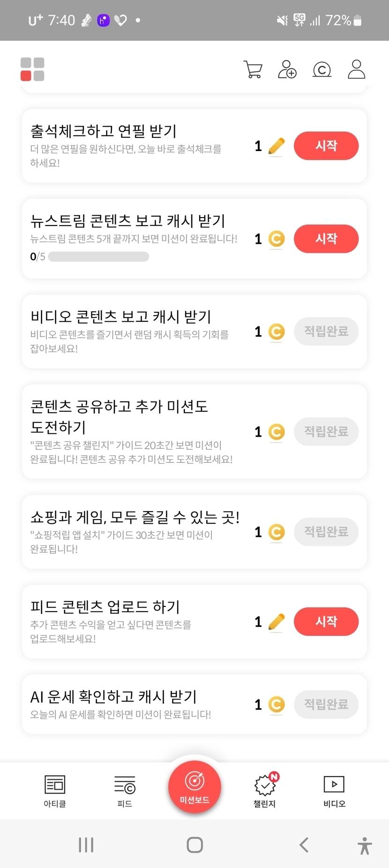The width and height of the screenshot is (389, 868).
Task: Open the grid menu icon top-left
Action: [x=32, y=69]
